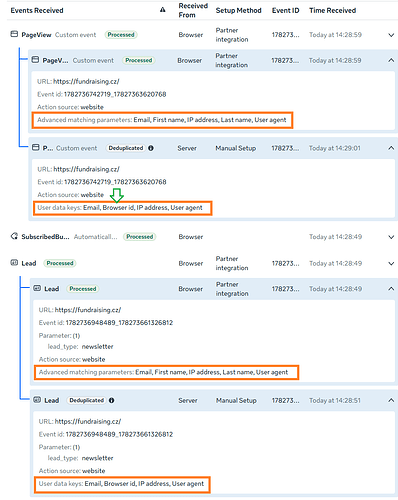The height and width of the screenshot is (500, 398).
Task: Click 'Today at 14:29:01' time cell
Action: (335, 148)
